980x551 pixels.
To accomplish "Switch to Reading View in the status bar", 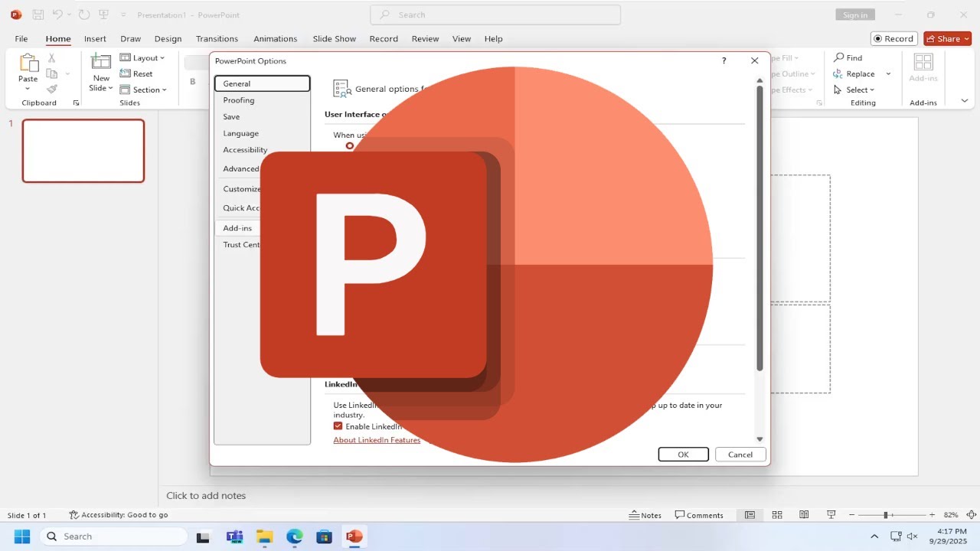I will tap(804, 515).
